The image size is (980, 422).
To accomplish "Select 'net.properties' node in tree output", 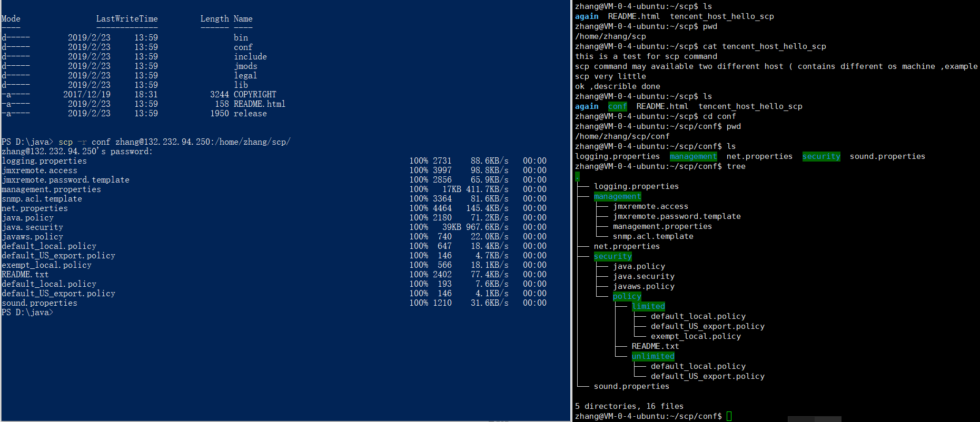I will click(x=627, y=246).
